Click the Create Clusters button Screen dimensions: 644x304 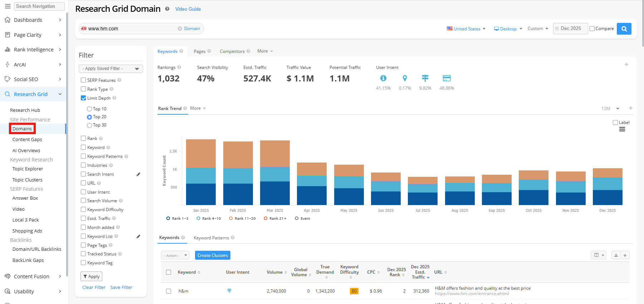tap(213, 255)
